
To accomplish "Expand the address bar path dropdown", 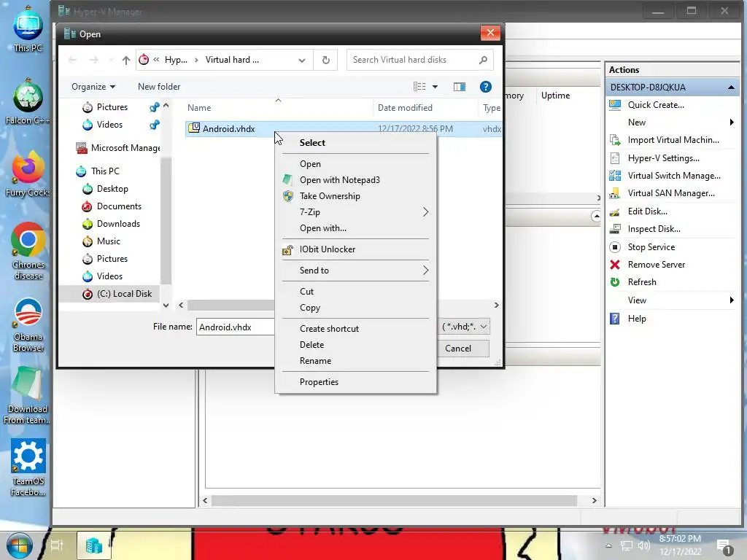I will [x=302, y=60].
